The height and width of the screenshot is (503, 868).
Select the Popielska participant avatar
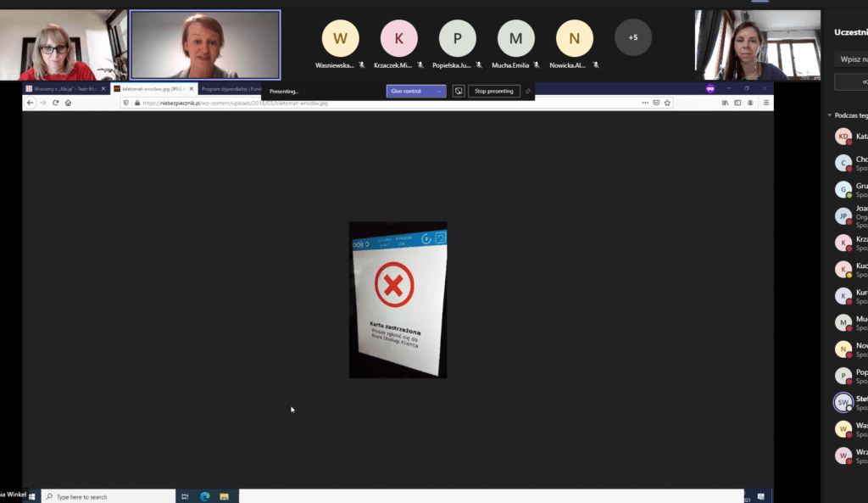pyautogui.click(x=457, y=38)
